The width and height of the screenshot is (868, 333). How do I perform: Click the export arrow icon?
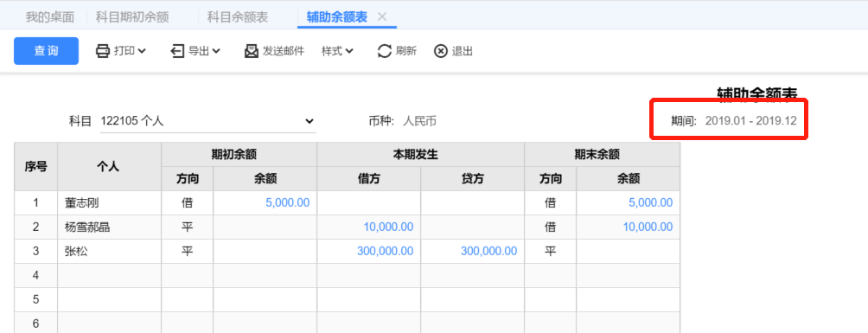click(x=177, y=51)
